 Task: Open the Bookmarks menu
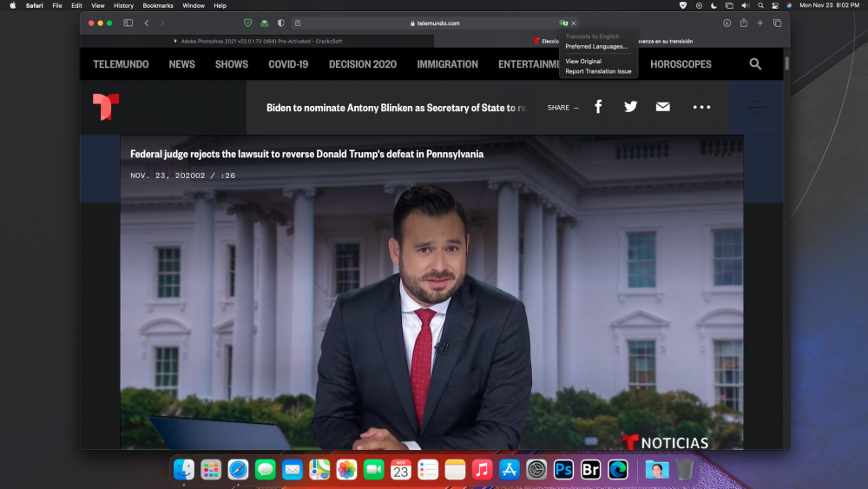(158, 5)
